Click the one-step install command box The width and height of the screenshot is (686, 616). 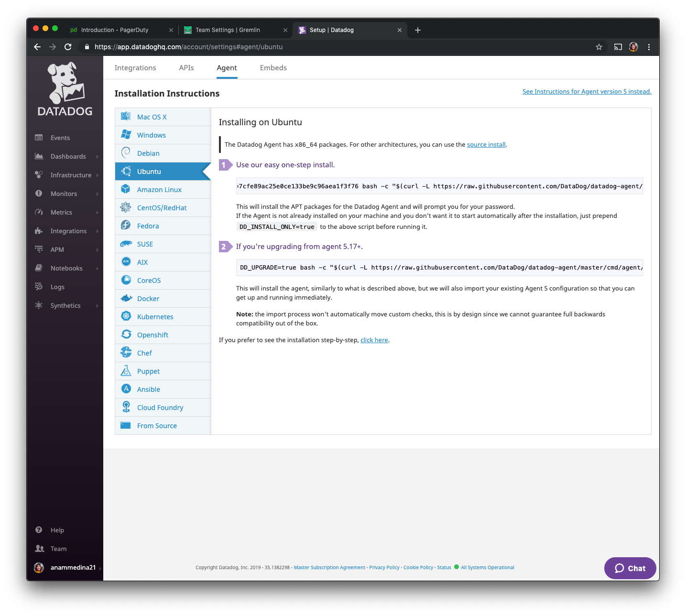click(x=440, y=186)
